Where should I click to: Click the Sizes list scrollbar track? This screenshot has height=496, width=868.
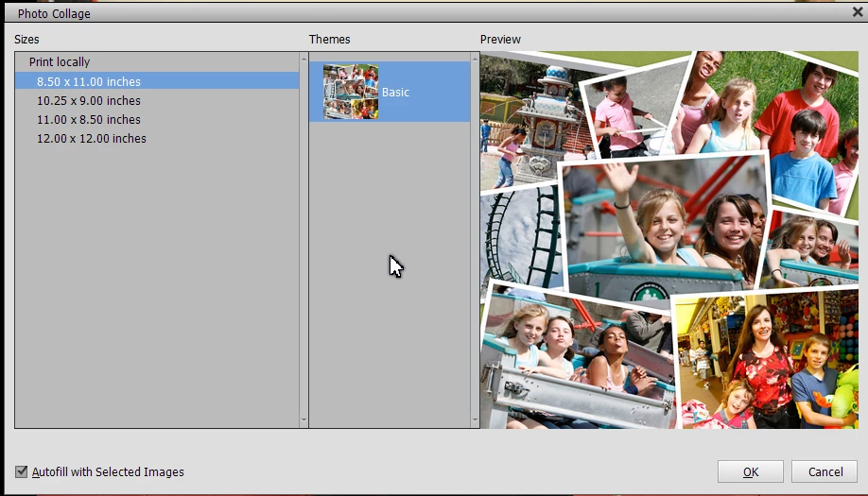[304, 239]
